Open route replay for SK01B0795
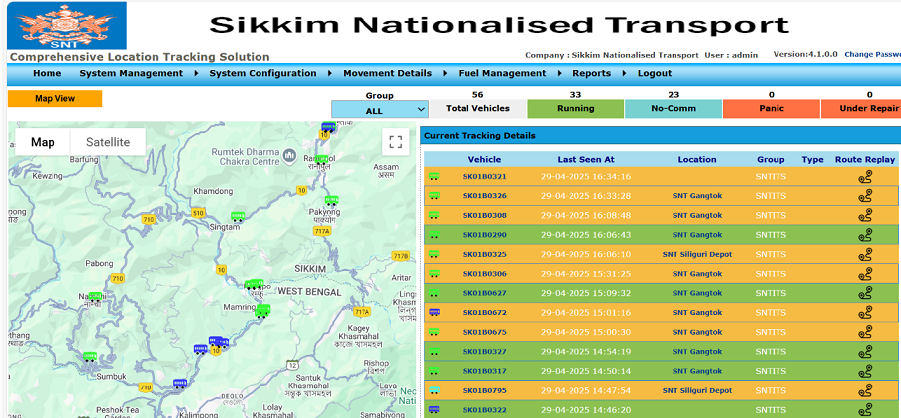Screen dimensions: 901x418 point(865,391)
